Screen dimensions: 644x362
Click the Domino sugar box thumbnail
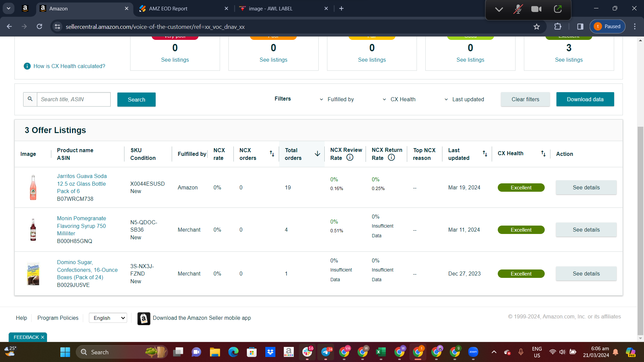point(33,274)
